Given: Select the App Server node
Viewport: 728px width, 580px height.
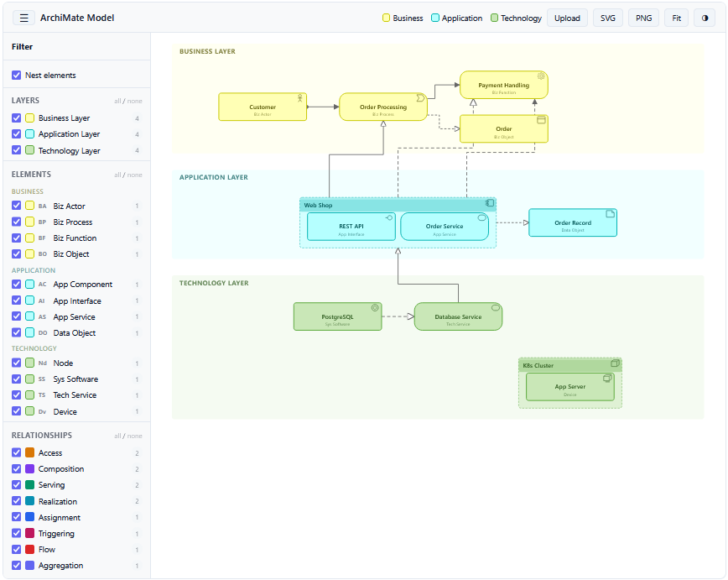Looking at the screenshot, I should 570,387.
